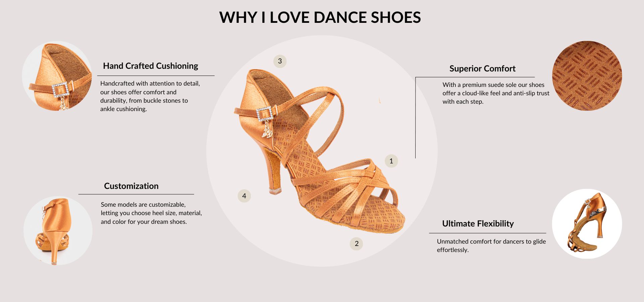Click the rhinestone buckle on main shoe
This screenshot has height=302, width=644.
coord(265,114)
